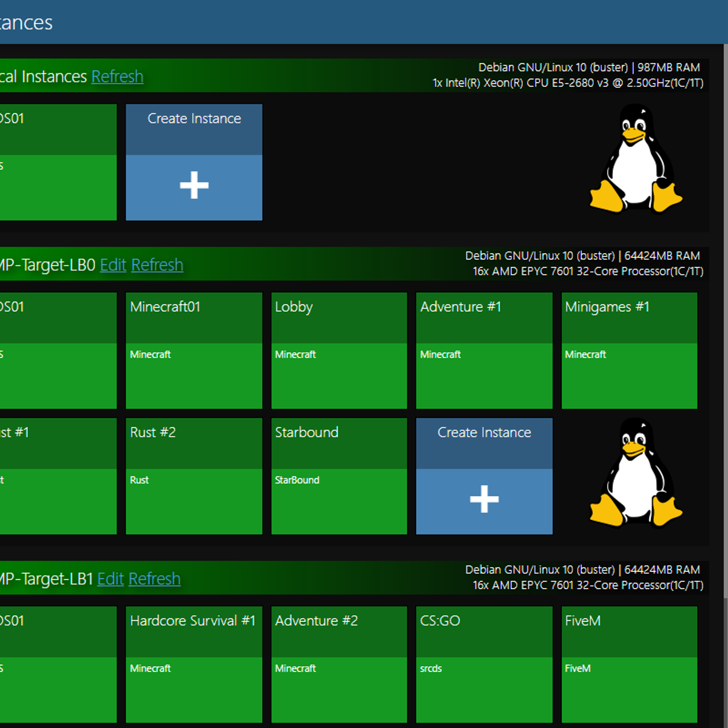Refresh the AMP-Target-LB0 instances

(x=157, y=265)
